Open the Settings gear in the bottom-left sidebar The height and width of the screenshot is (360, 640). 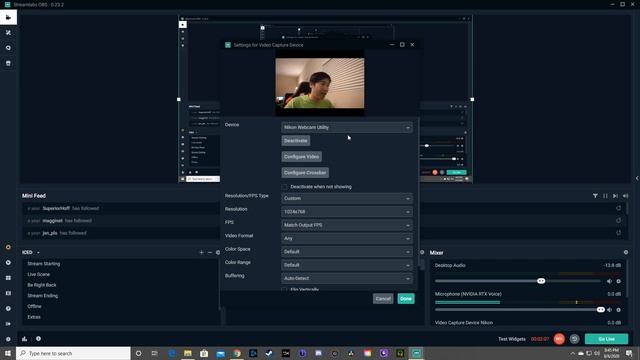8,339
